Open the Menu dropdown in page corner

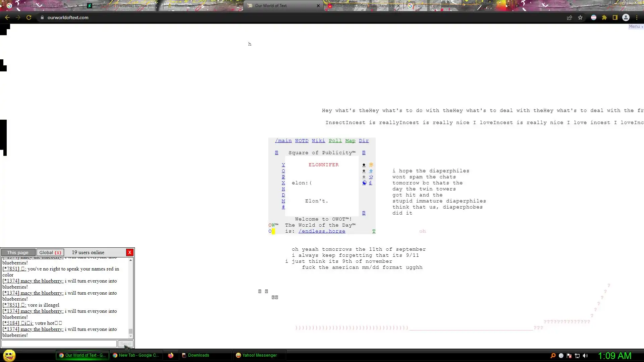click(635, 26)
